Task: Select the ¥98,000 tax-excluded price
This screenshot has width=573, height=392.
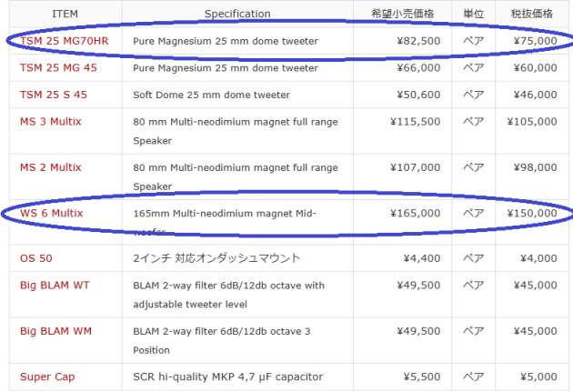Action: pos(536,167)
